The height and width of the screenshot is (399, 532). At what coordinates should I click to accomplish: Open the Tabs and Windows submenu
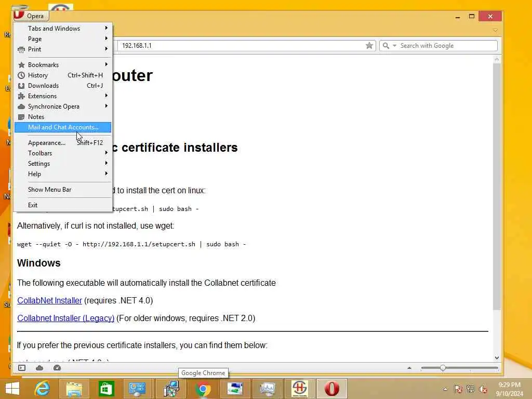click(63, 29)
